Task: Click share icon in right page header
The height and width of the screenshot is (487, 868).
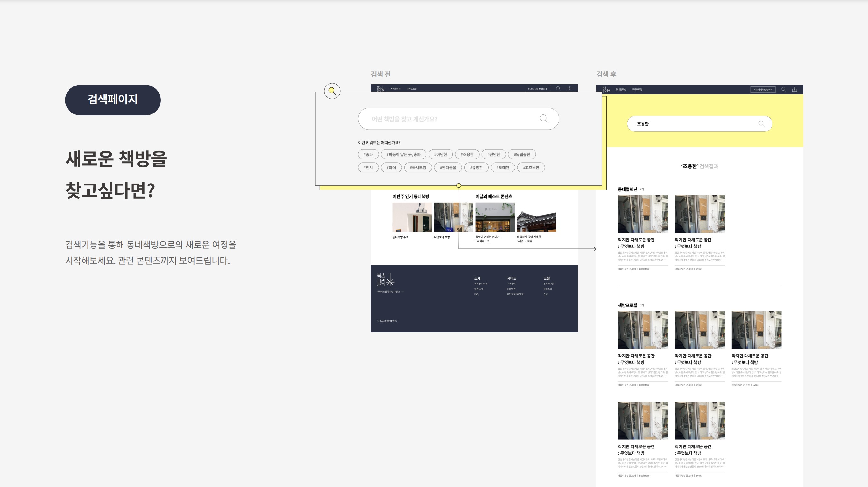Action: pos(794,90)
